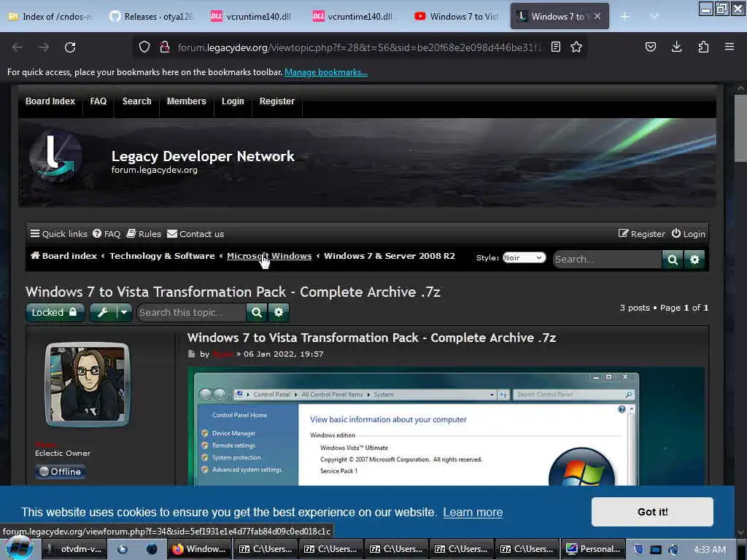Screen dimensions: 747x560
Task: Click the security shield tray icon
Action: click(x=638, y=550)
